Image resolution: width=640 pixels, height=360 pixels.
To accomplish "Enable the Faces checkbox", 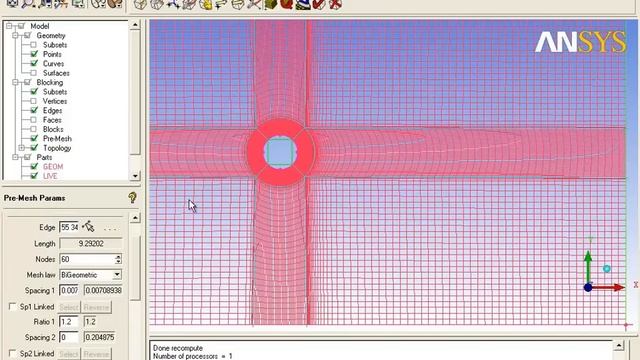I will point(33,120).
